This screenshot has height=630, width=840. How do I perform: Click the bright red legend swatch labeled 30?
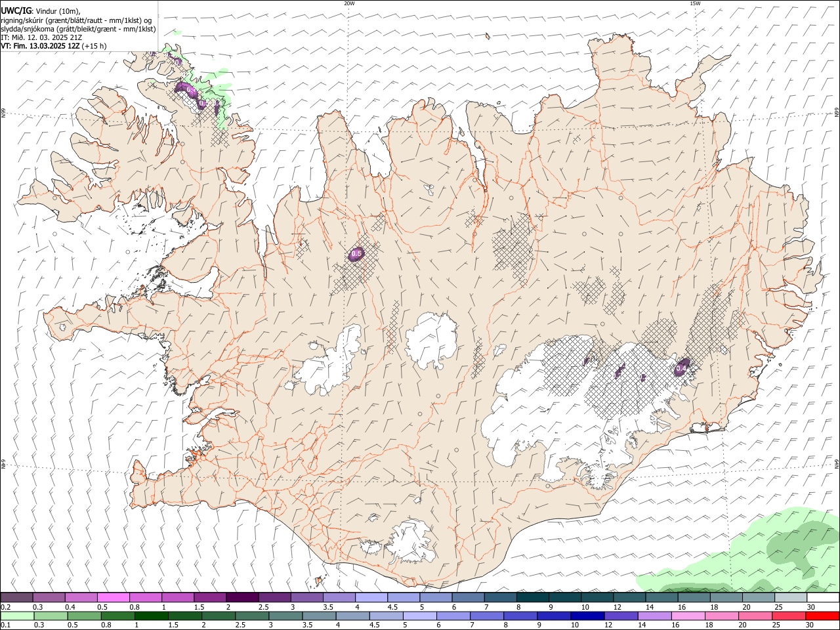click(x=822, y=616)
